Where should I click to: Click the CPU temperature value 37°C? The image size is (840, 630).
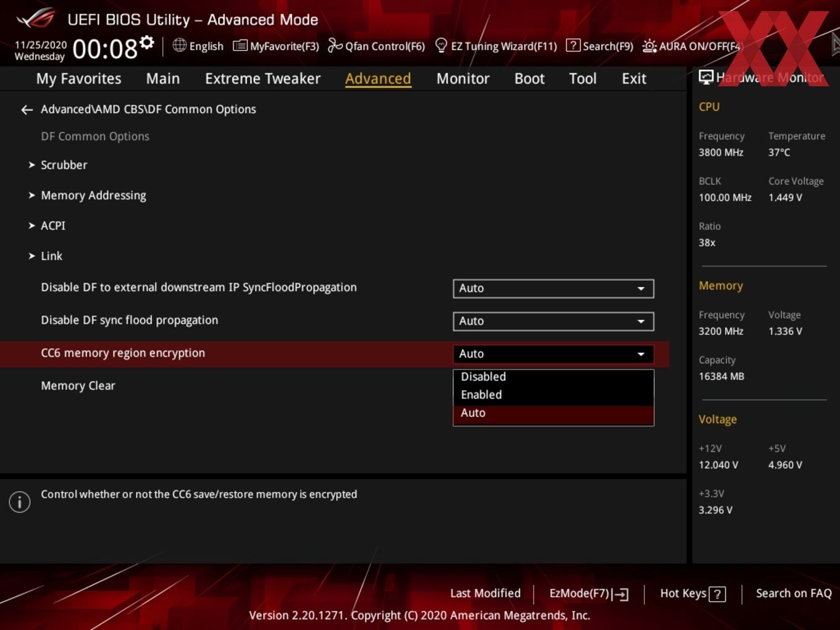point(779,153)
